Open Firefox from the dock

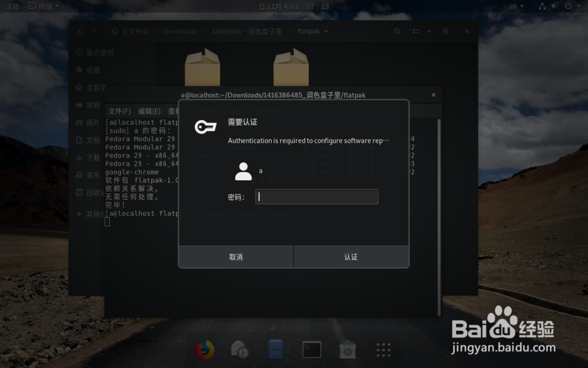[205, 349]
